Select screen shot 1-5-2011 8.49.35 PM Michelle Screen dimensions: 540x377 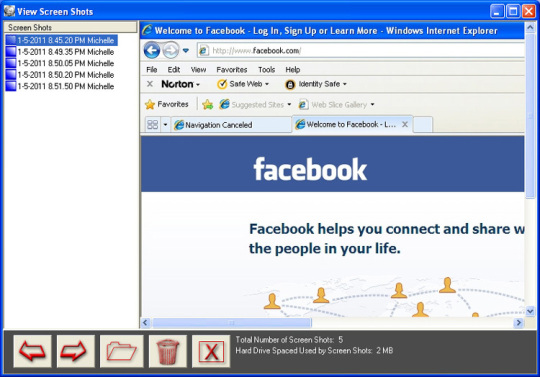60,52
